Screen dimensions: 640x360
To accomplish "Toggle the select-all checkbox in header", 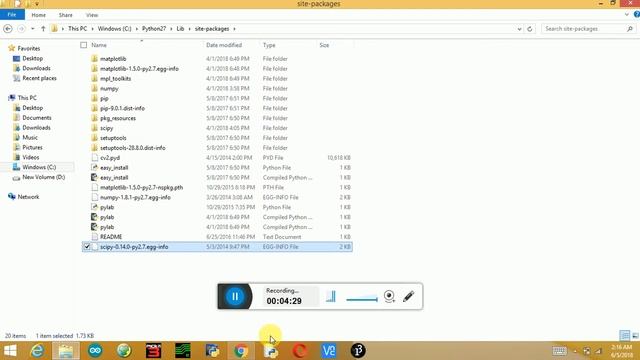I will (x=84, y=45).
